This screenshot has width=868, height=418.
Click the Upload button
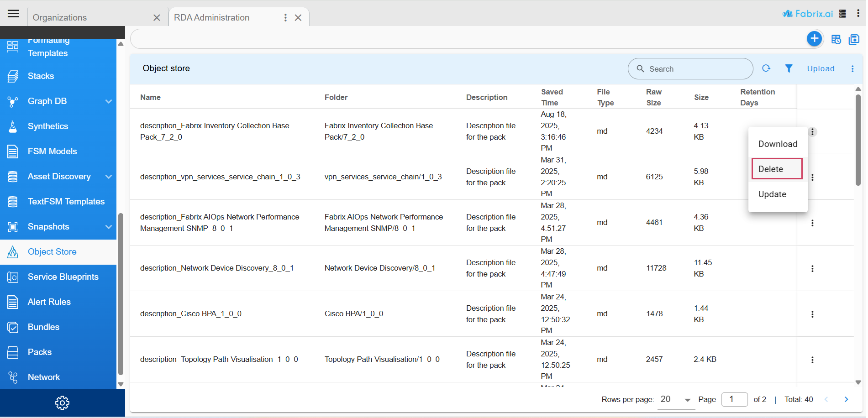(821, 68)
